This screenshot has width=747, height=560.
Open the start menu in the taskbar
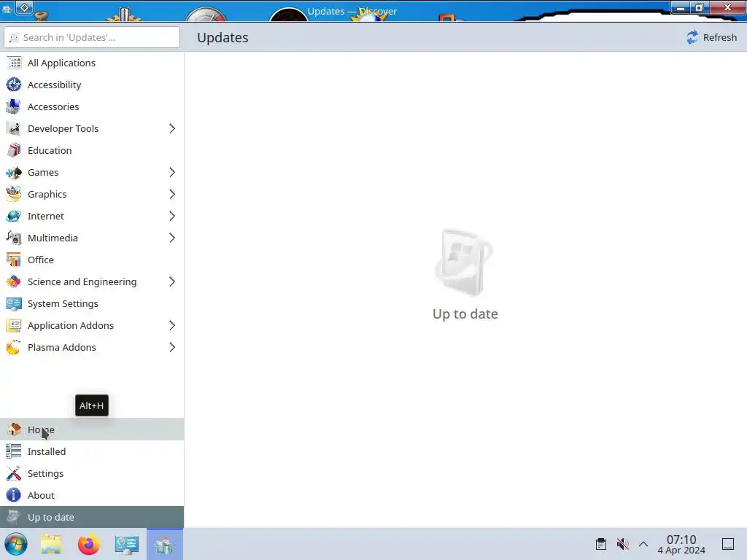pos(16,544)
